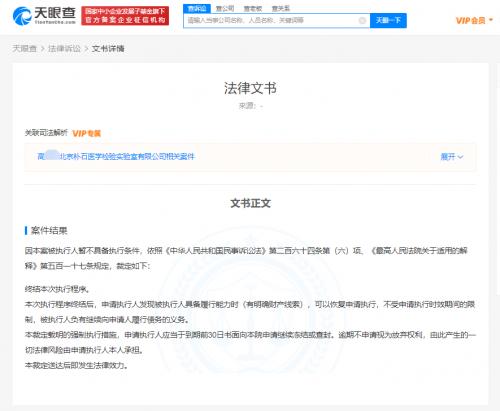Open the 法律诉讼 breadcrumb link

click(x=64, y=49)
